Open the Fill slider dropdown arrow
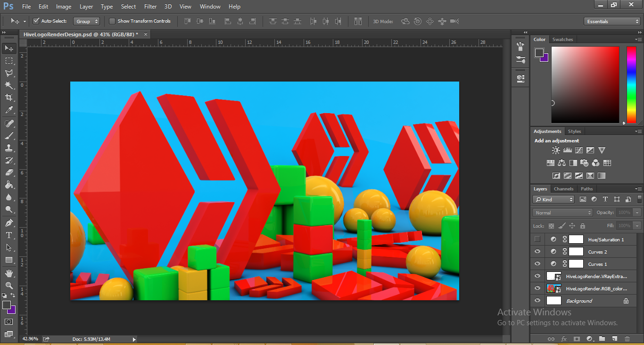Image resolution: width=644 pixels, height=345 pixels. click(637, 226)
